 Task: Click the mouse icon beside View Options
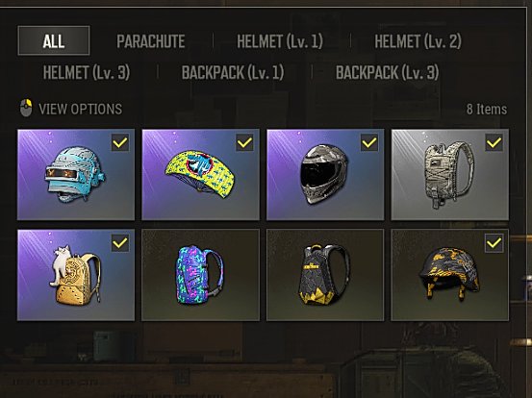(26, 108)
